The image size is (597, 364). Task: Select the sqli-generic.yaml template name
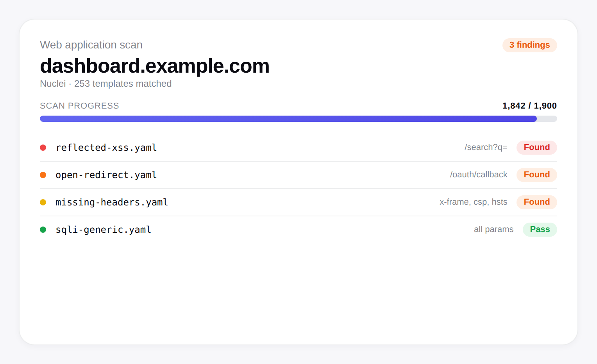[104, 230]
